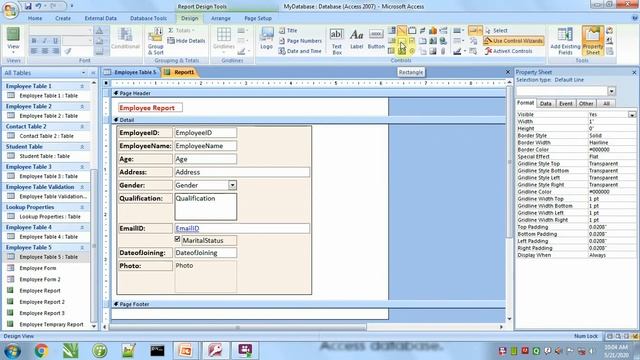
Task: Click Title button in Controls
Action: [288, 31]
